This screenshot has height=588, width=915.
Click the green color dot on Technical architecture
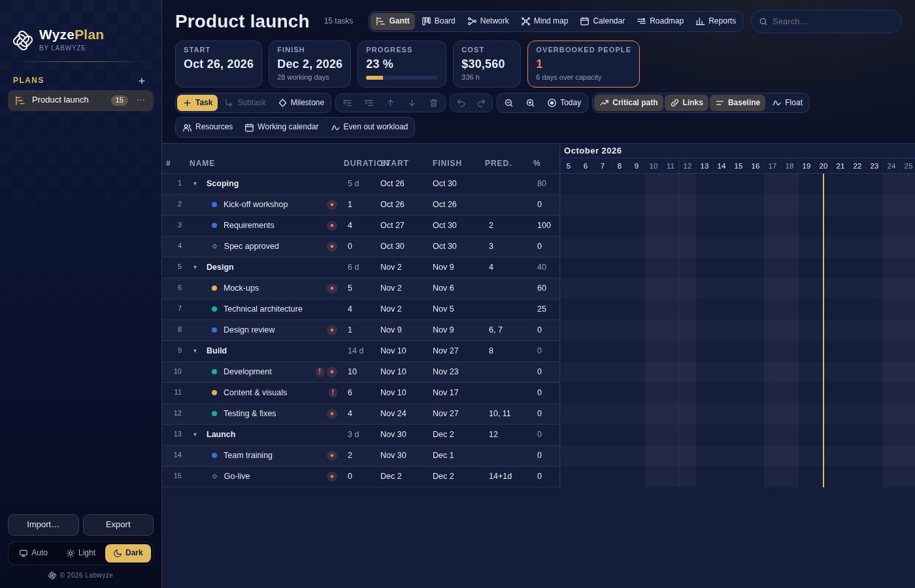click(214, 309)
